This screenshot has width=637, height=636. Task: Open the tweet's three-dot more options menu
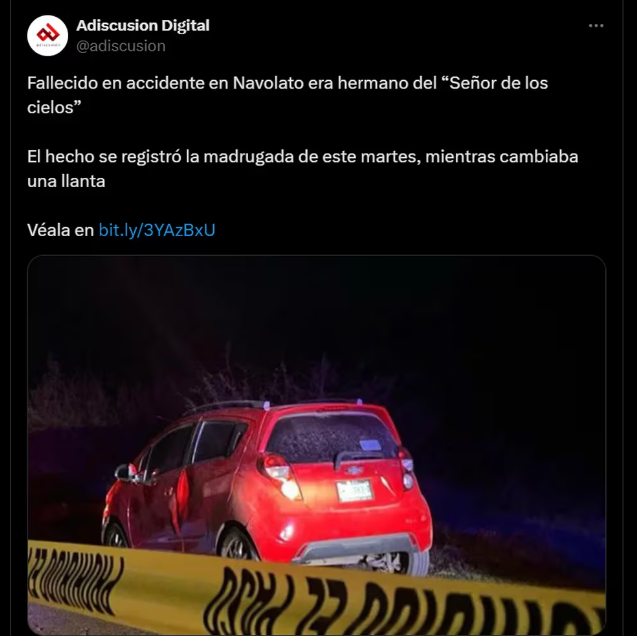click(x=596, y=26)
